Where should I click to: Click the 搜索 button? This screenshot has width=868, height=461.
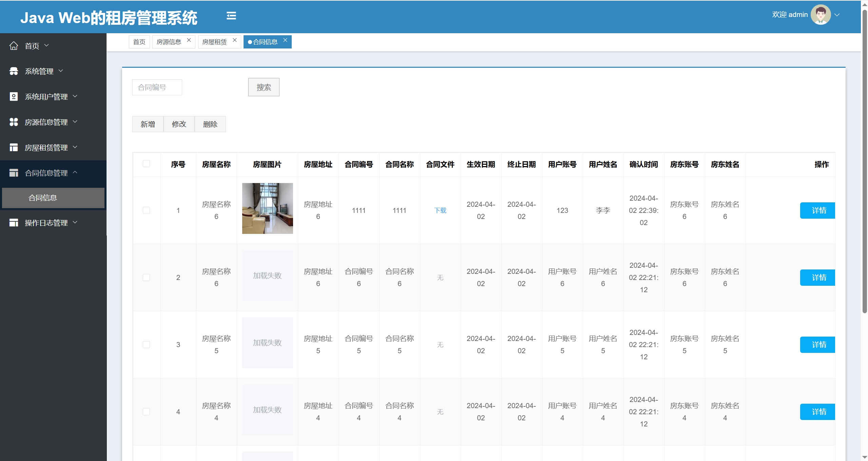[264, 87]
